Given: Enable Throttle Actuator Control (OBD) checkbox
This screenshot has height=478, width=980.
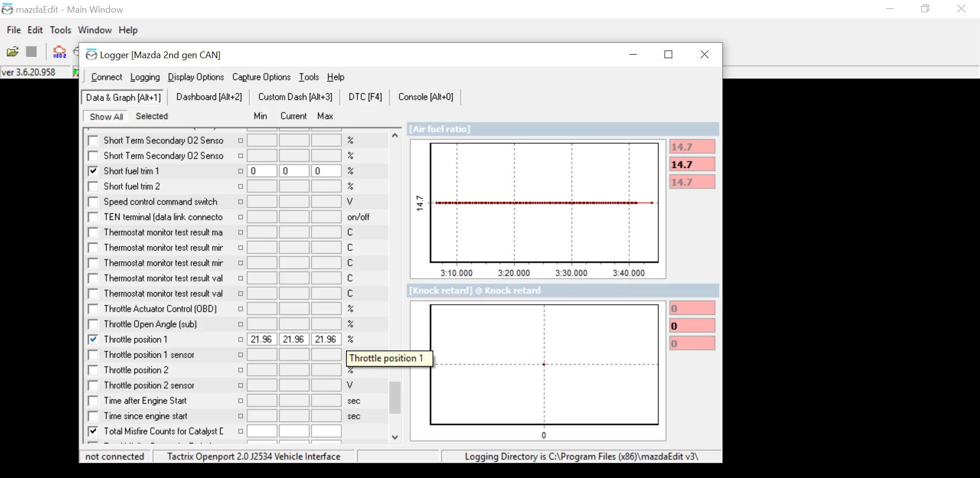Looking at the screenshot, I should coord(93,309).
